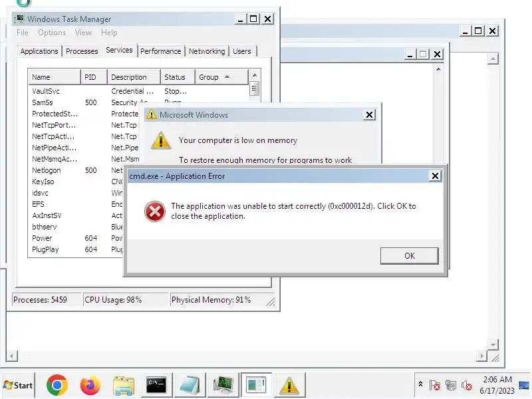This screenshot has width=532, height=399.
Task: Open the Options menu in Task Manager
Action: [52, 33]
